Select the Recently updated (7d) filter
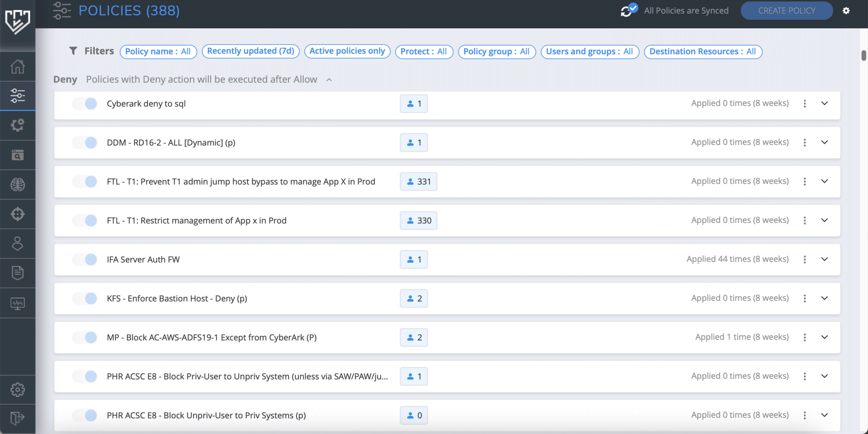 (x=250, y=51)
